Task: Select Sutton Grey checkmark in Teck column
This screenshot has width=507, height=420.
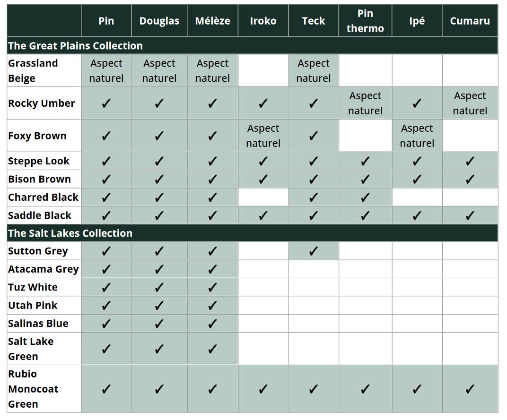Action: click(x=313, y=251)
